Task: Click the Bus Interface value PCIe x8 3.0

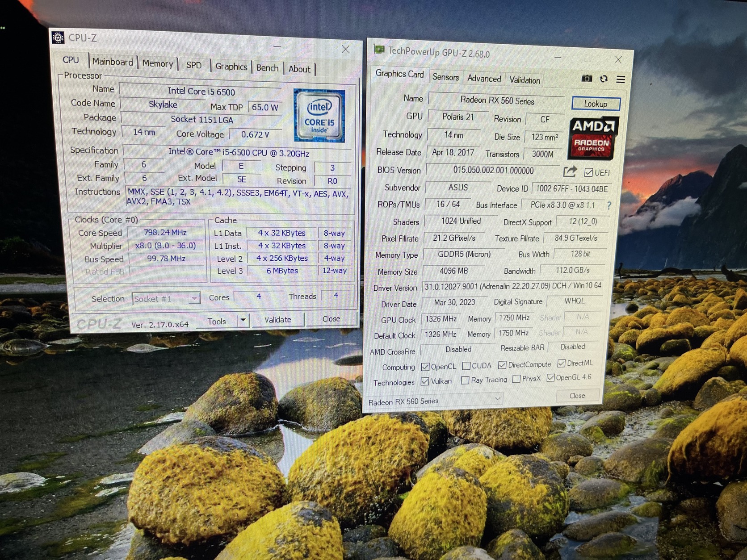Action: pos(562,205)
